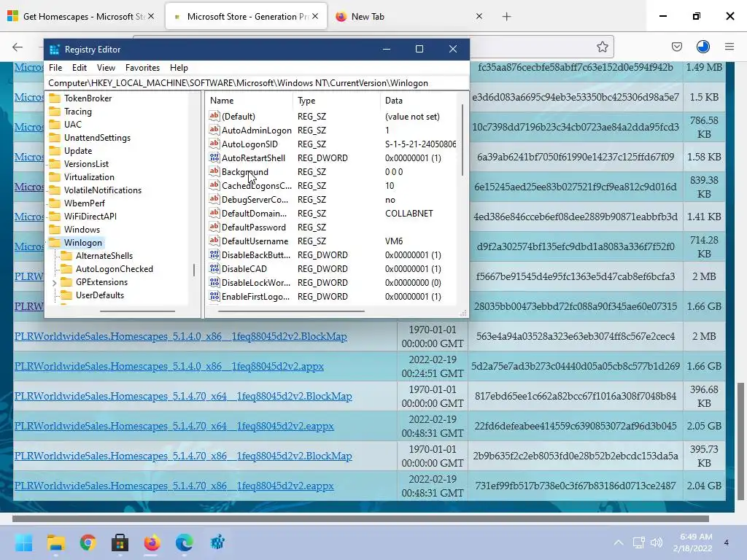Select the DisableCAD DWORD icon
The image size is (747, 560).
coord(214,268)
